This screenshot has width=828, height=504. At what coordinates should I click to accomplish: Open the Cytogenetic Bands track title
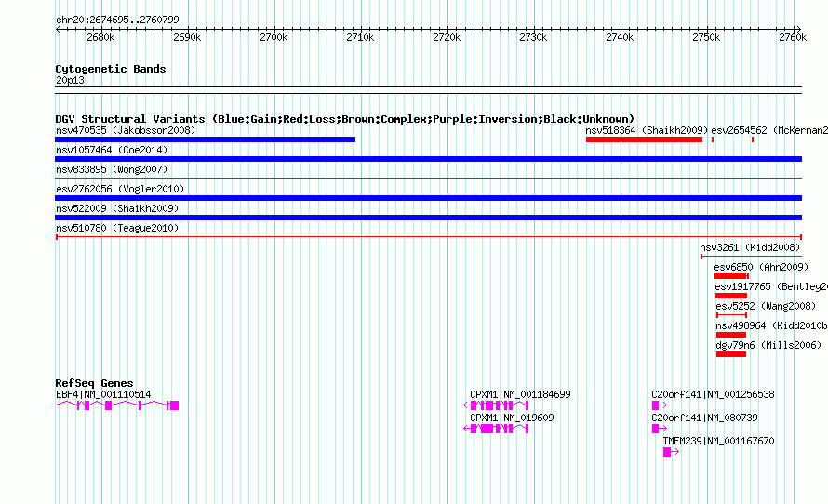coord(111,69)
